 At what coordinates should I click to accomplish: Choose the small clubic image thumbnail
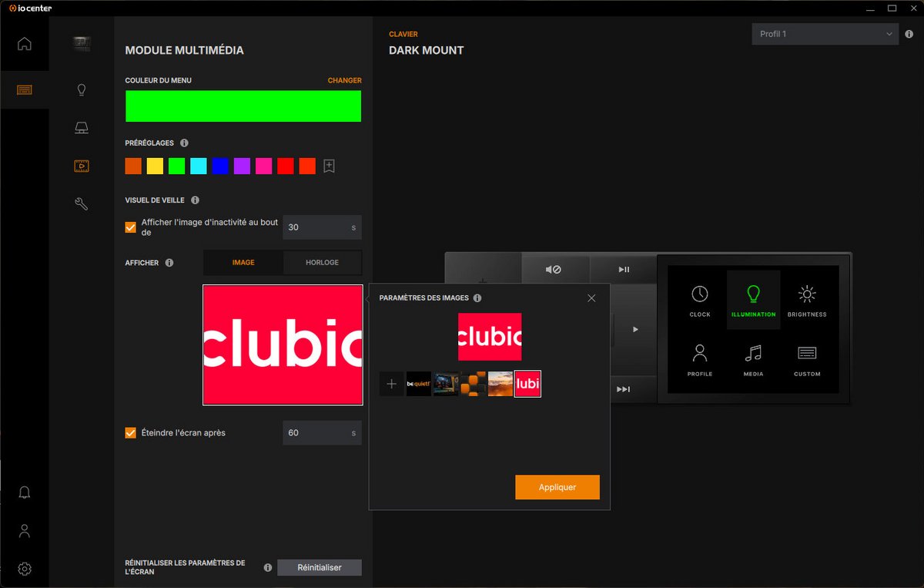tap(527, 384)
